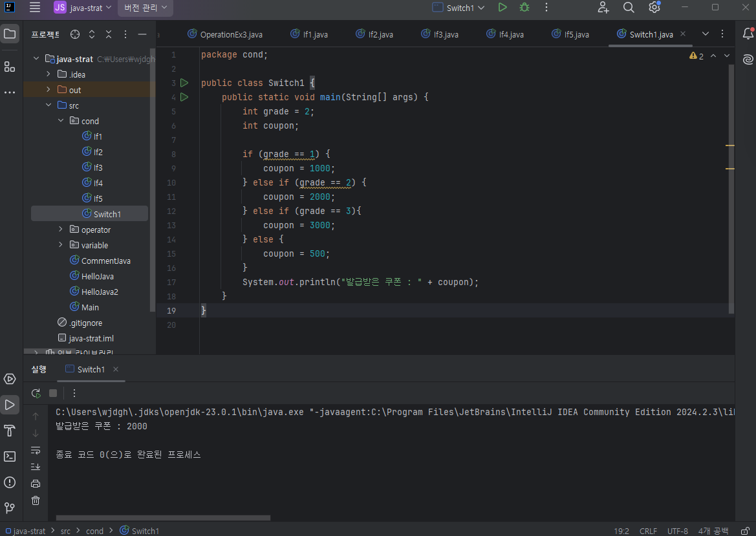Expand the variable package
The height and width of the screenshot is (536, 756).
[x=61, y=245]
